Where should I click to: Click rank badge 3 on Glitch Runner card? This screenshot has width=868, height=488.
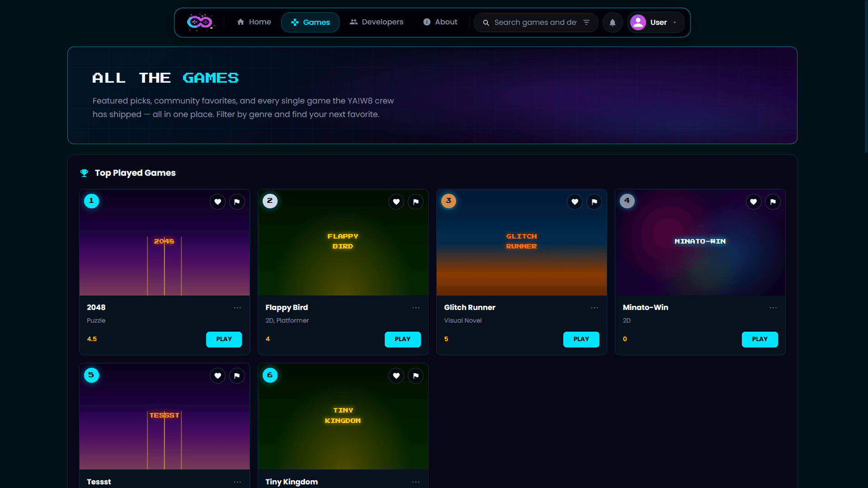448,201
